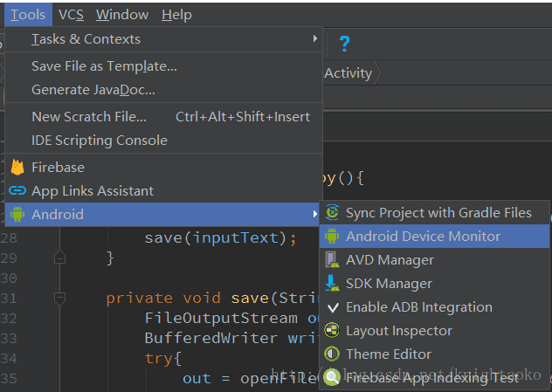Toggle Enable ADB Integration checkmark
552x392 pixels.
pyautogui.click(x=332, y=306)
